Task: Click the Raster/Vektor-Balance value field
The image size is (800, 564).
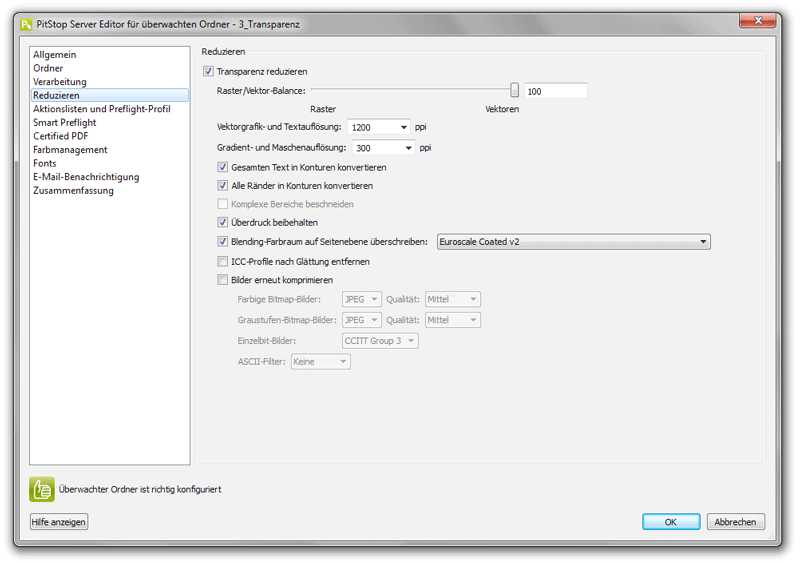Action: pos(556,91)
